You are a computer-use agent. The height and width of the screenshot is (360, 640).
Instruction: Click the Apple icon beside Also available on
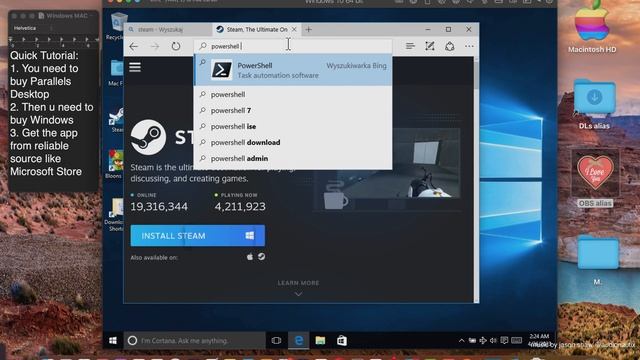tap(250, 257)
